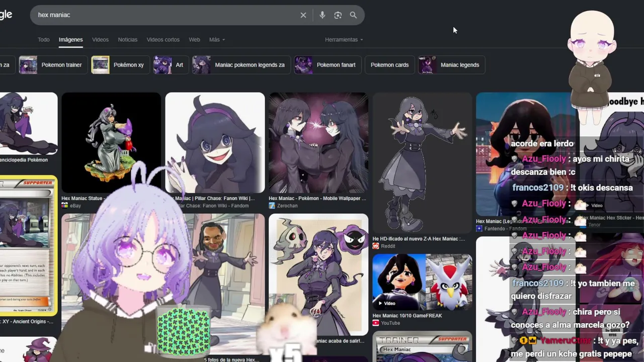Apply the Maniac pokemon legends za chip
The image size is (644, 362).
click(241, 65)
